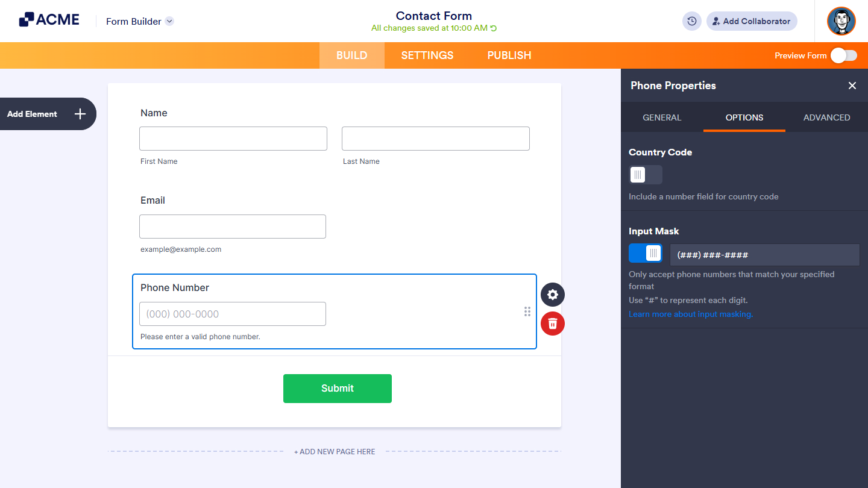Screen dimensions: 868x488
Task: Disable the Input Mask toggle
Action: click(x=645, y=253)
